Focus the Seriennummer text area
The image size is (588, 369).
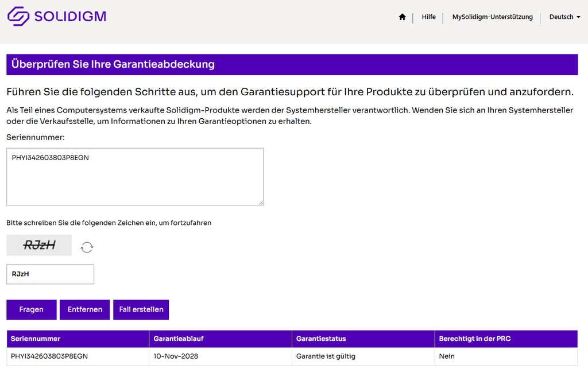[135, 176]
